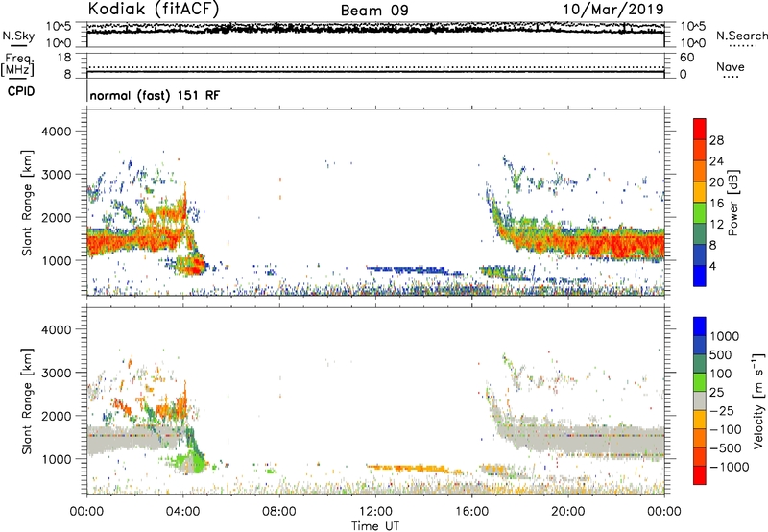
Task: Click the '4000' tick on power panel
Action: 56,132
